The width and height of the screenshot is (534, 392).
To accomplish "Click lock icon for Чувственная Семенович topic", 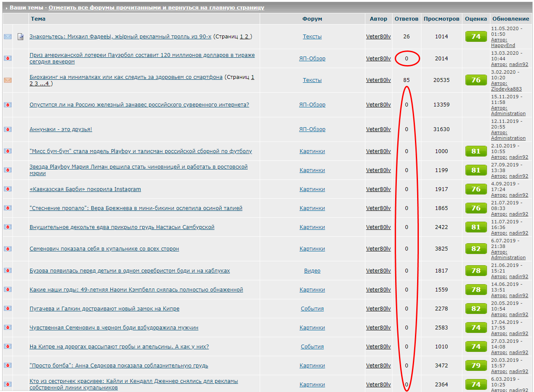I will [8, 327].
